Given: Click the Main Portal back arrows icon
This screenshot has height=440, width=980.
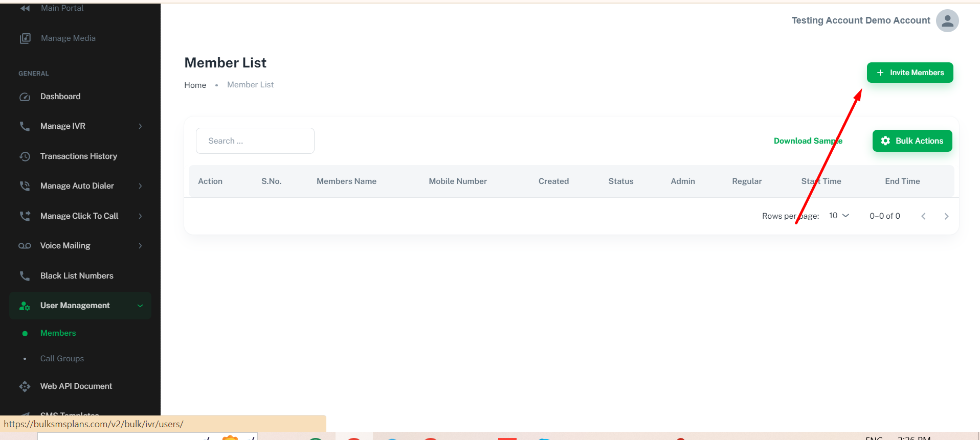Looking at the screenshot, I should tap(25, 8).
